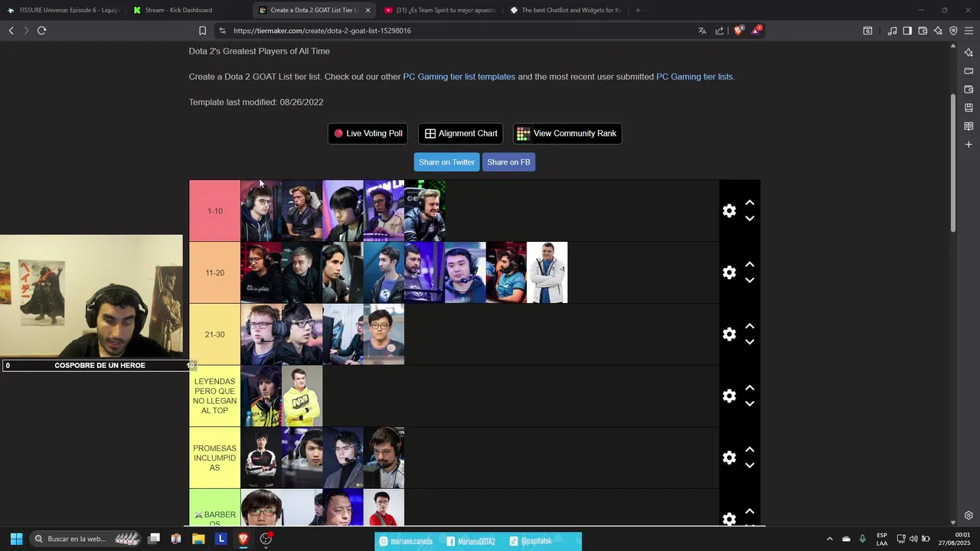Open Brave Talk camera icon in sidebar
The width and height of the screenshot is (980, 551).
[x=969, y=71]
